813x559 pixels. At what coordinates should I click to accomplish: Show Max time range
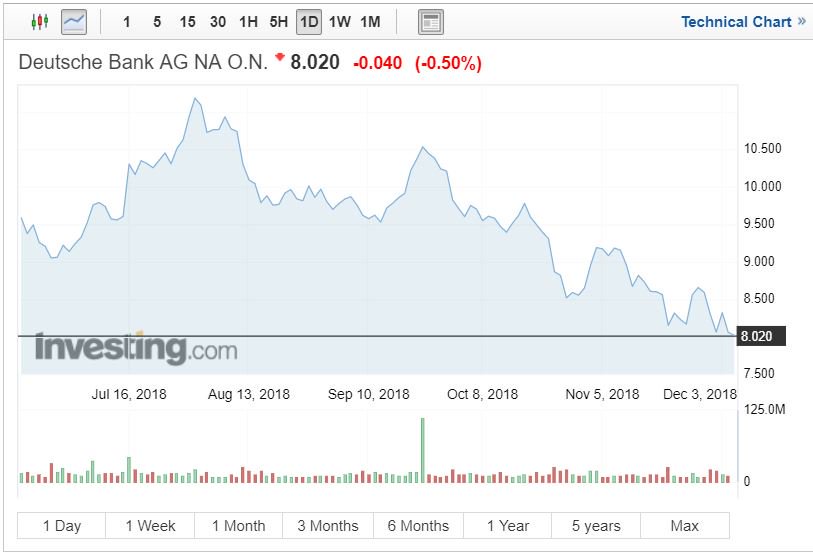click(685, 526)
